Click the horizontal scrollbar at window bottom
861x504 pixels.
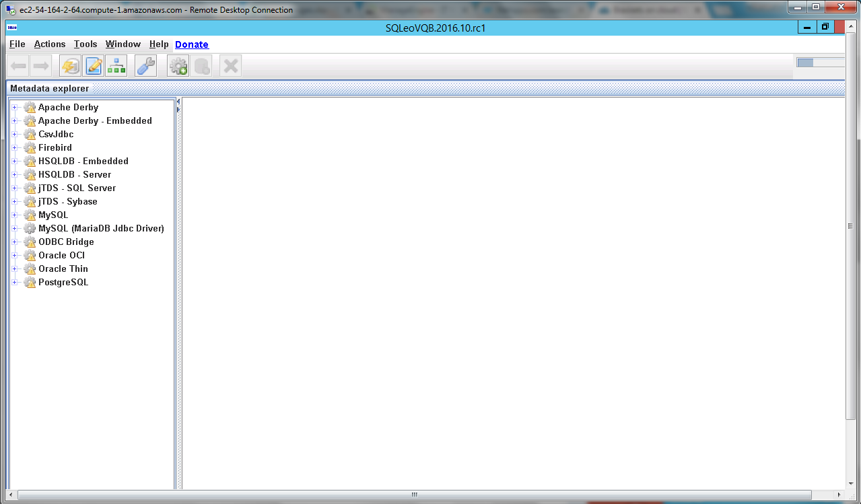[415, 495]
